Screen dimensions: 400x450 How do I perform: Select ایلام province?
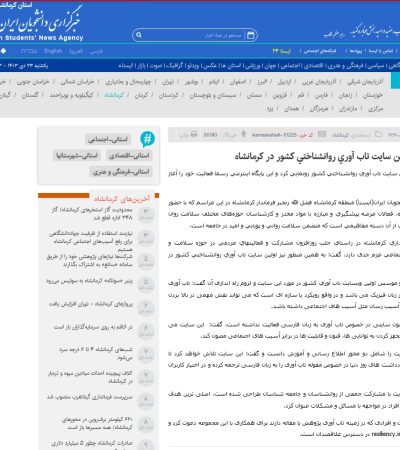pyautogui.click(x=214, y=82)
